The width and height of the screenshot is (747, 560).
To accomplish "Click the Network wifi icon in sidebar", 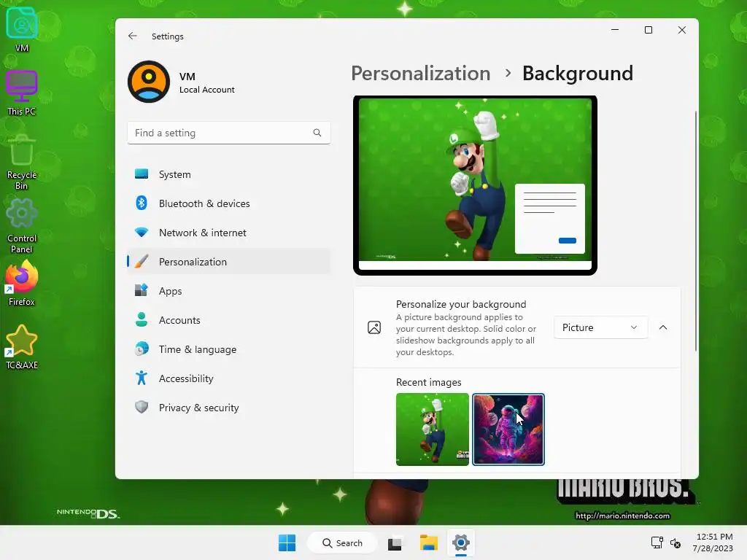I will click(x=142, y=233).
